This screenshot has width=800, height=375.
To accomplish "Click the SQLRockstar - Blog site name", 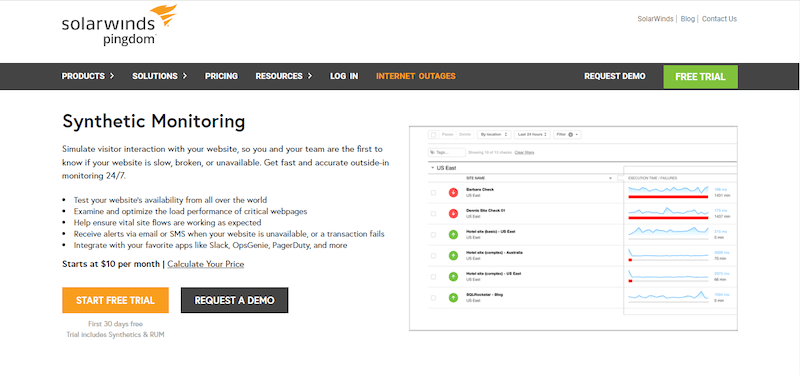I will point(486,294).
